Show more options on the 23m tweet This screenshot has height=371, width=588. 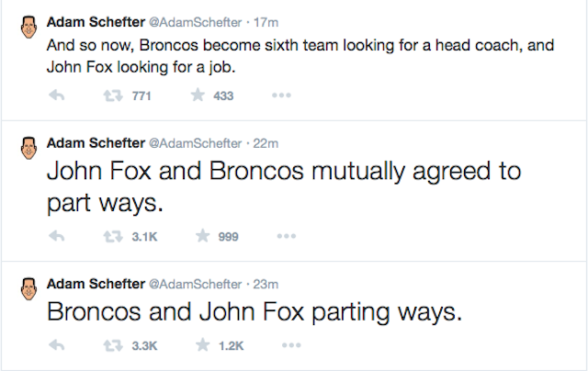pyautogui.click(x=291, y=346)
